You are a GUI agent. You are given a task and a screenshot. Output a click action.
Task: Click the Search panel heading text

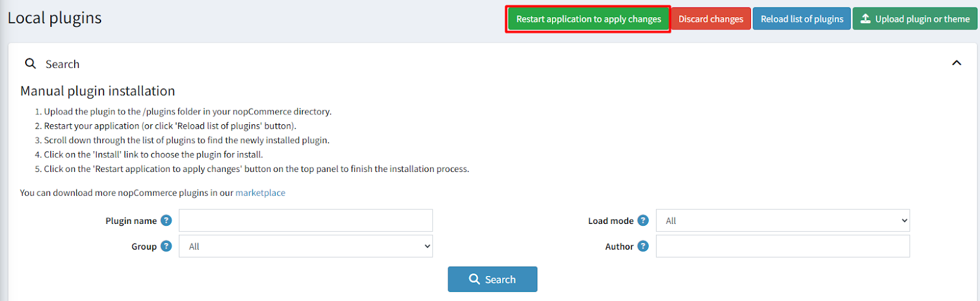[x=62, y=64]
